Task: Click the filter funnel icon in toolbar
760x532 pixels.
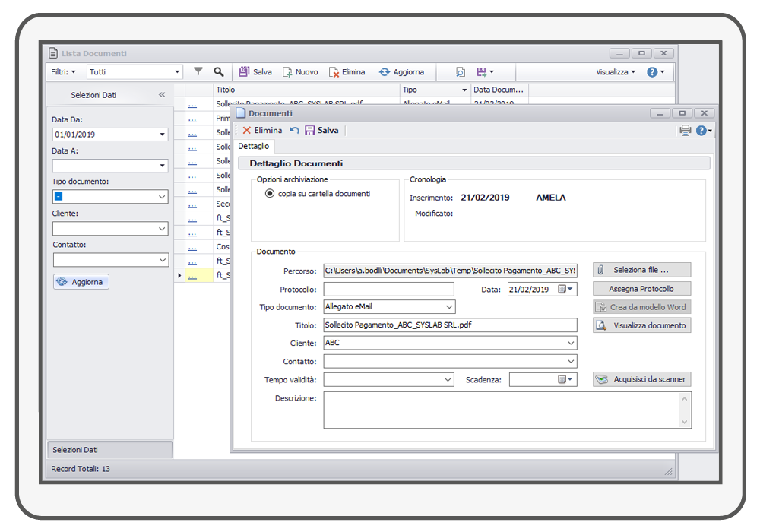Action: pos(198,71)
